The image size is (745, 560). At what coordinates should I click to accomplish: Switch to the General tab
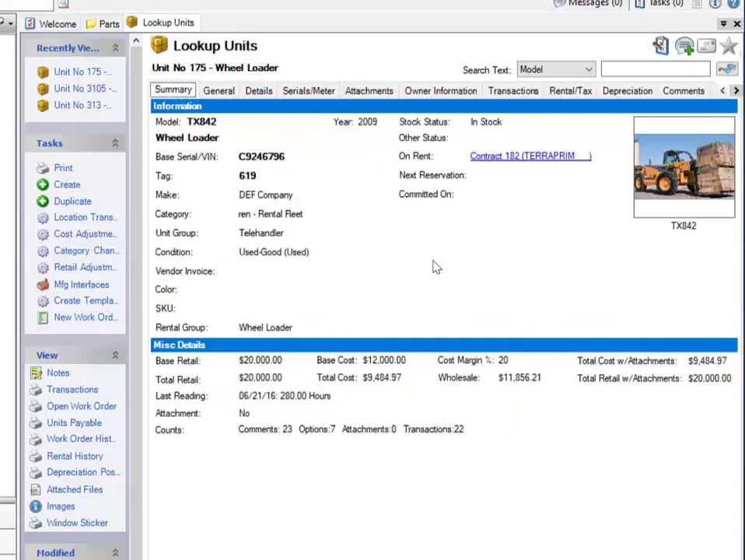[219, 91]
